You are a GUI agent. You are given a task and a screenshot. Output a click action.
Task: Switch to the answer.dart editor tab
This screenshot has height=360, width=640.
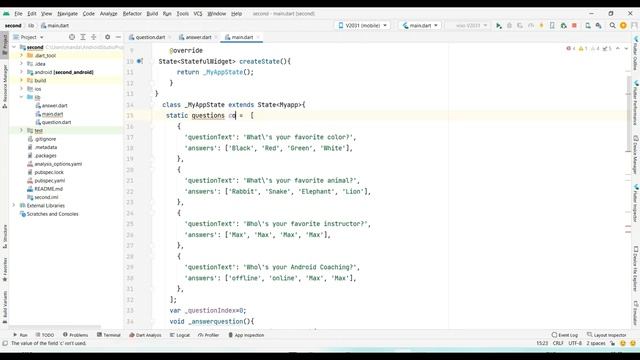[x=198, y=37]
